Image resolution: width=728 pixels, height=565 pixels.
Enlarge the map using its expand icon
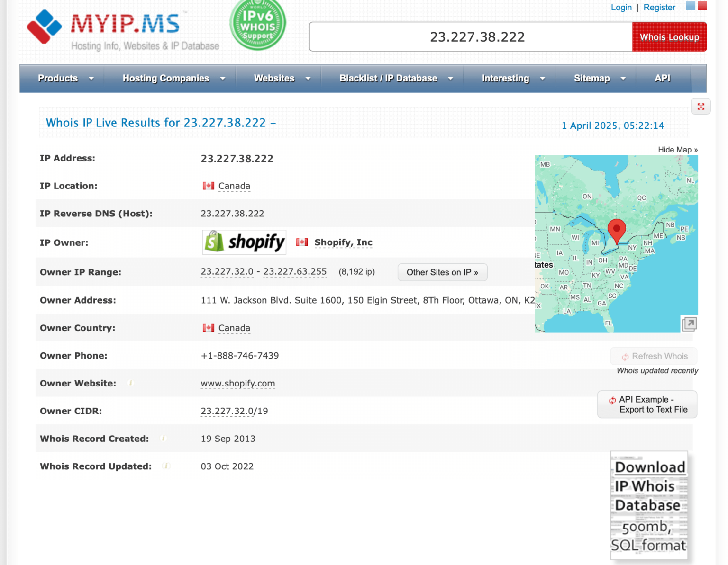pos(689,324)
